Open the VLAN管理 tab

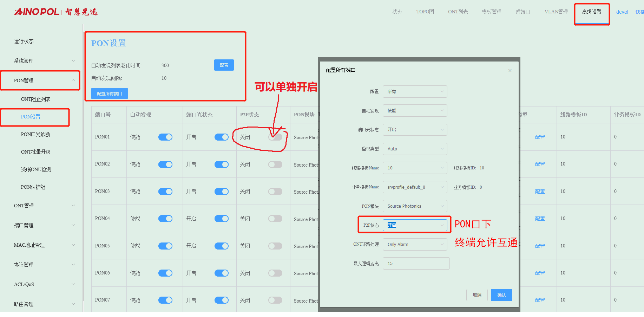pos(556,12)
